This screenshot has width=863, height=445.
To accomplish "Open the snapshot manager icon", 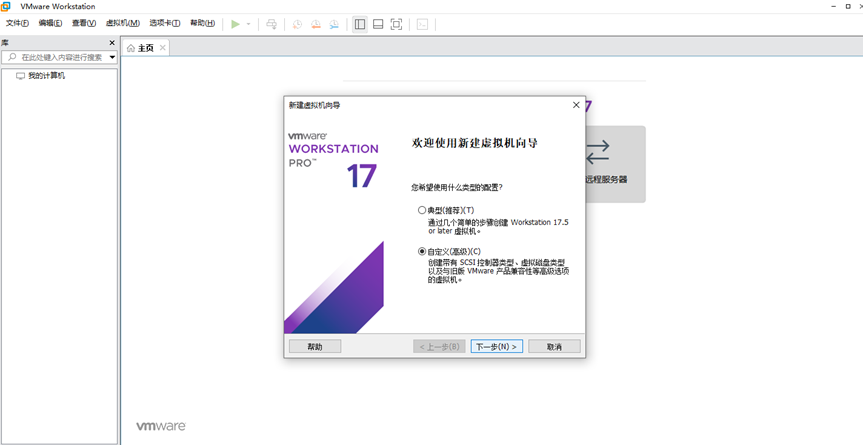I will (334, 24).
